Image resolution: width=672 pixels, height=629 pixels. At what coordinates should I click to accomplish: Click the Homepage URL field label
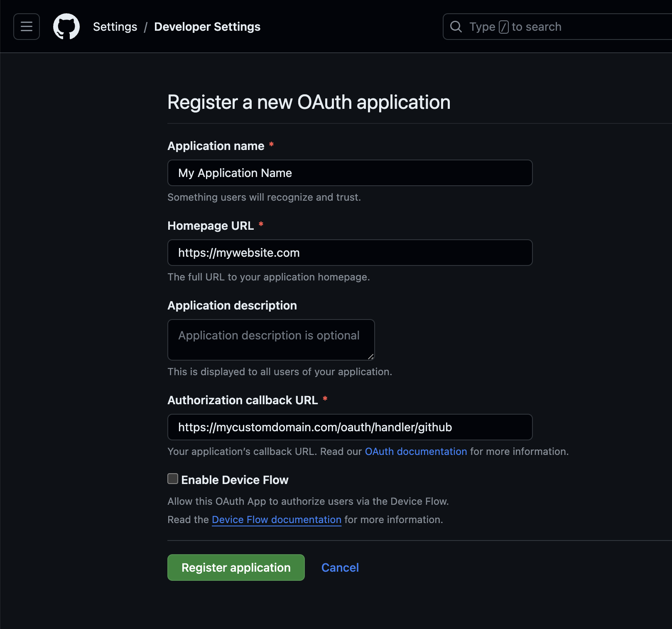coord(210,226)
